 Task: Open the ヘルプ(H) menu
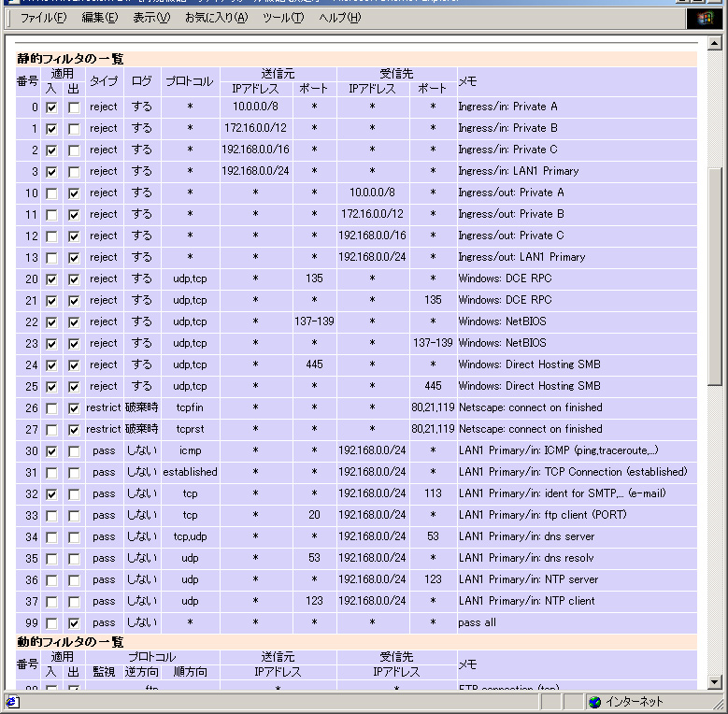(339, 18)
